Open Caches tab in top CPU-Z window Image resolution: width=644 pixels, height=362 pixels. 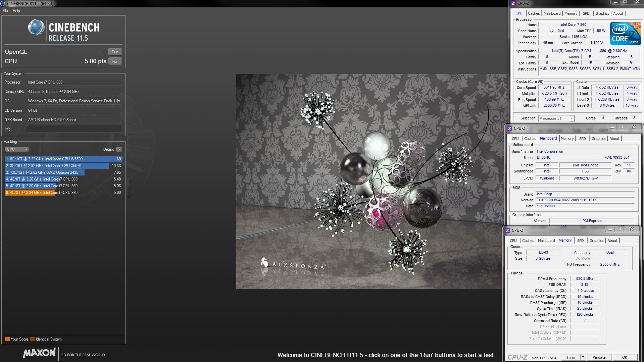(534, 13)
